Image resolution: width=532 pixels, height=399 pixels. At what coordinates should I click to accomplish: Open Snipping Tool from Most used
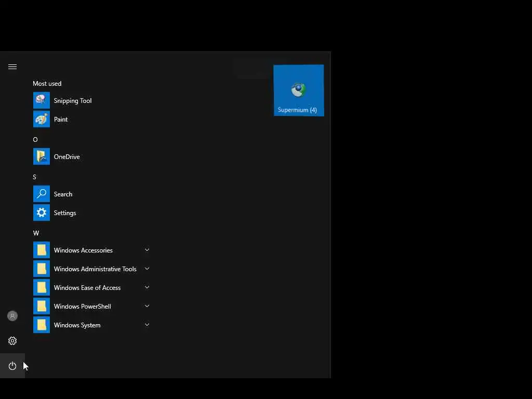coord(73,101)
